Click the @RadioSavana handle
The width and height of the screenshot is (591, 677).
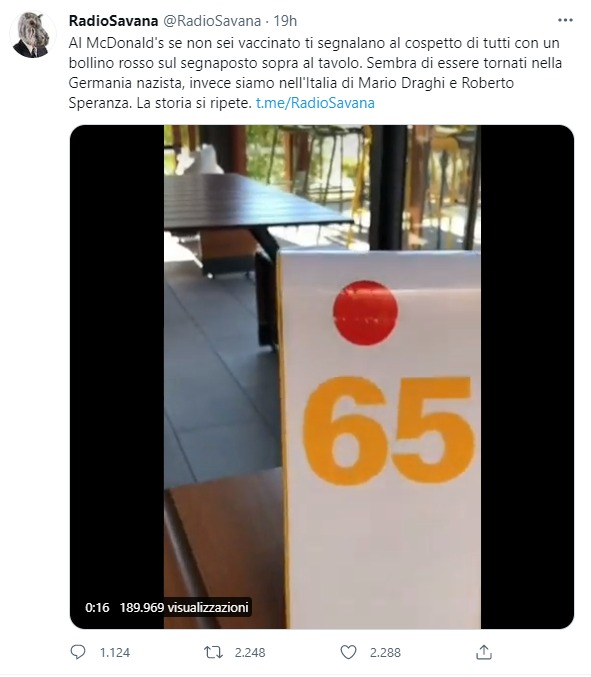pos(212,21)
